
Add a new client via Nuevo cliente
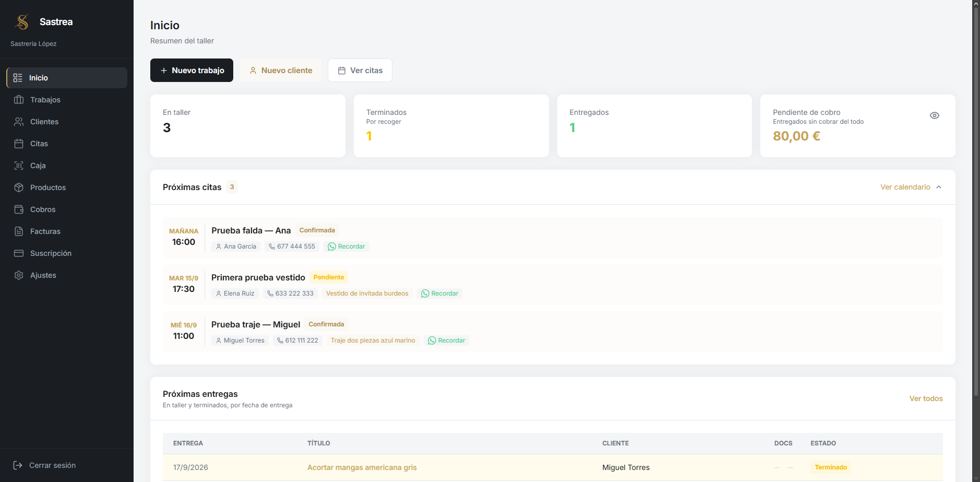click(281, 70)
